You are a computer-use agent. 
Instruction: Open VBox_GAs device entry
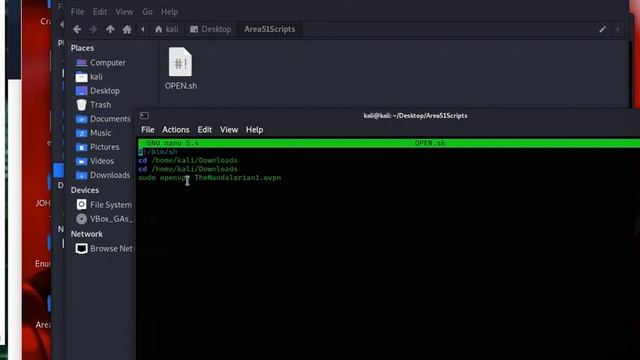click(x=104, y=219)
